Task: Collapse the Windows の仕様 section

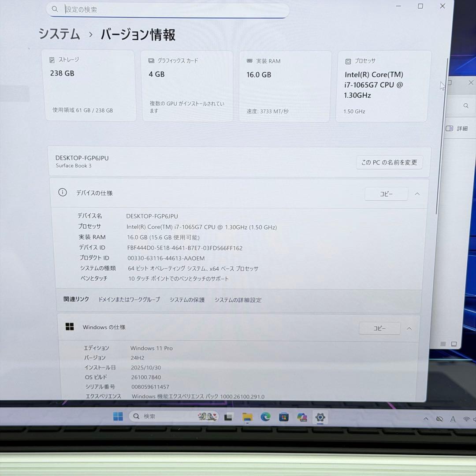Action: (x=409, y=328)
